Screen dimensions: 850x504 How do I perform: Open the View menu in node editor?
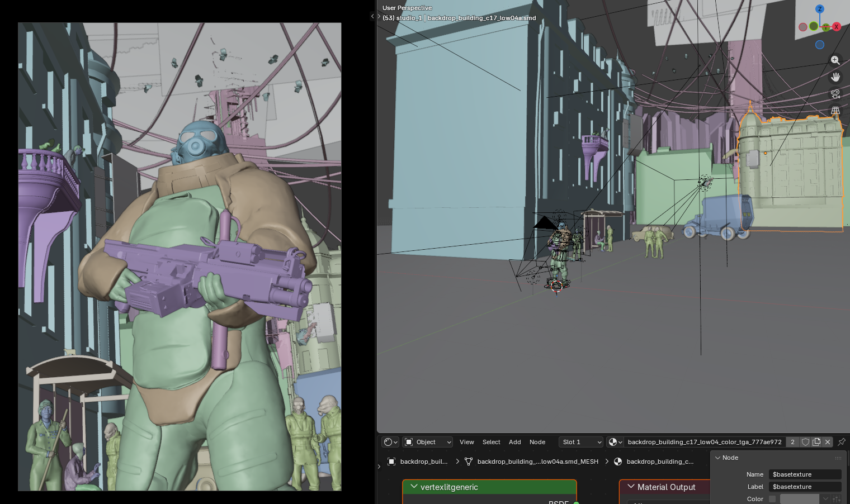(467, 442)
